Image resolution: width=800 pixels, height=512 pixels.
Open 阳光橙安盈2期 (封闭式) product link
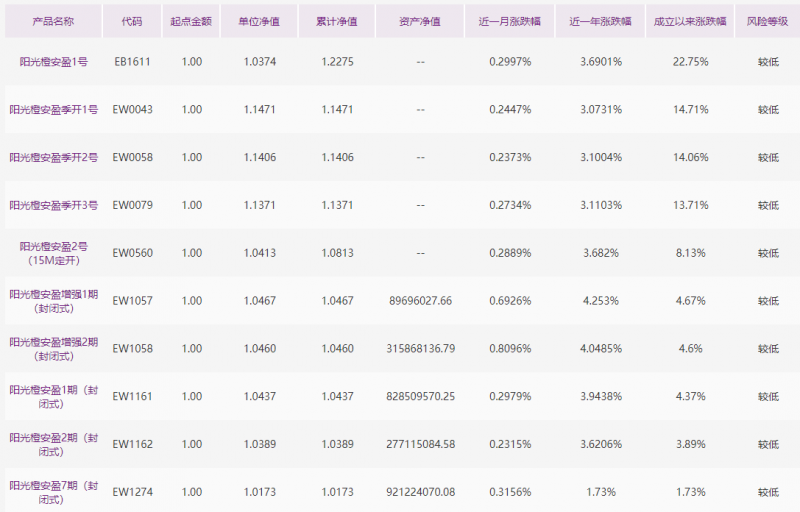54,444
